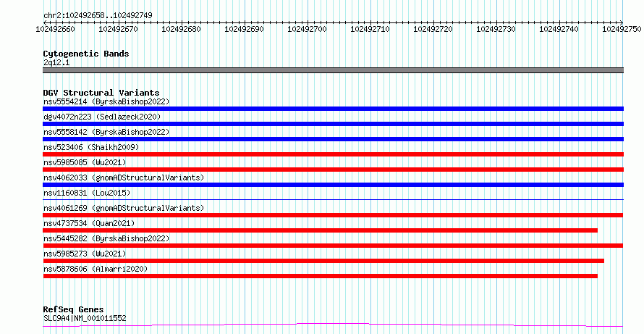Click ruler position 102492680
Image resolution: width=644 pixels, height=334 pixels.
(181, 29)
